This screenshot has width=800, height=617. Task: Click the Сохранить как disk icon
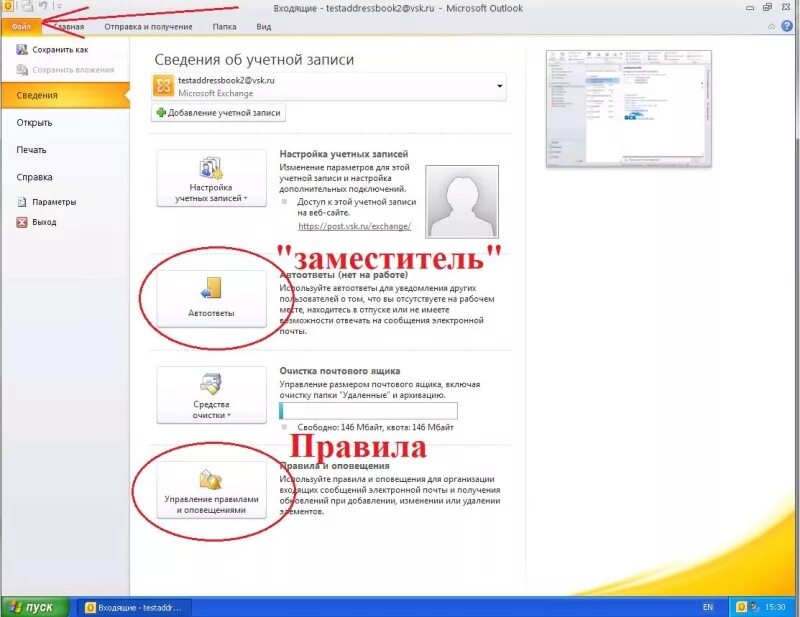click(21, 50)
